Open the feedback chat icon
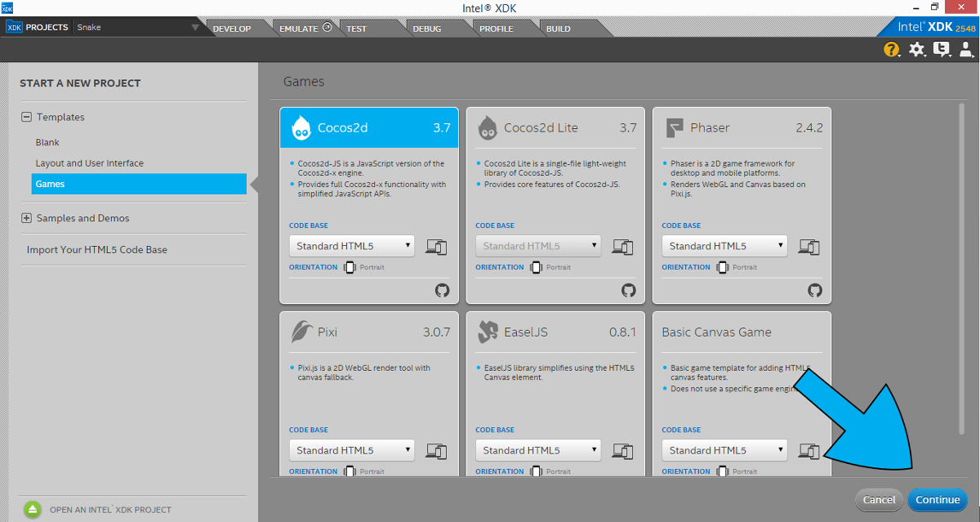The image size is (980, 522). tap(942, 49)
